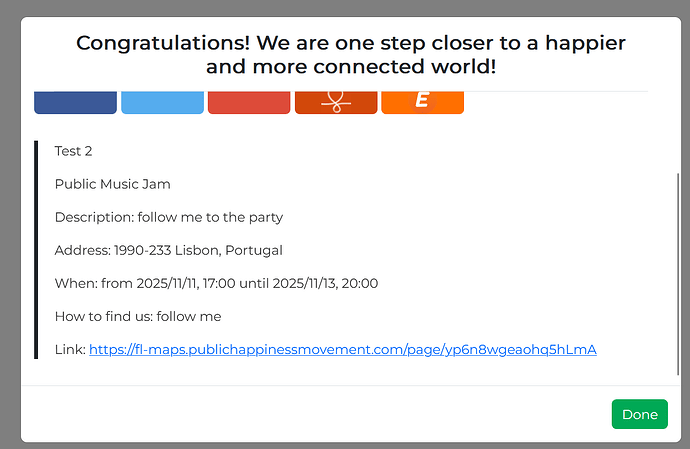Viewport: 690px width, 449px height.
Task: Click the light blue Twitter share button
Action: 162,102
